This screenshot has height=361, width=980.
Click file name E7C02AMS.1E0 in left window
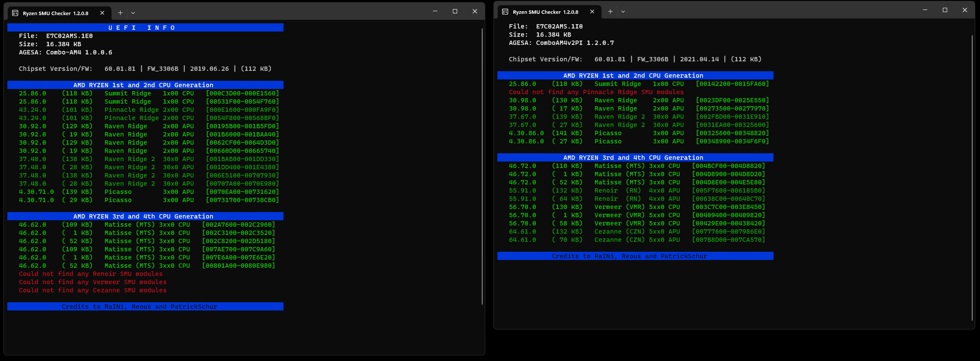click(x=70, y=36)
